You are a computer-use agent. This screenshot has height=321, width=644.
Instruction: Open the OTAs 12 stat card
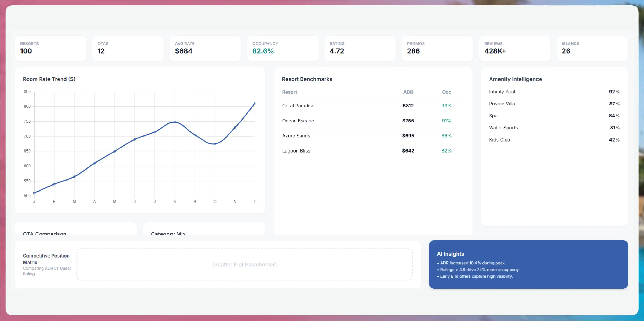pos(128,48)
